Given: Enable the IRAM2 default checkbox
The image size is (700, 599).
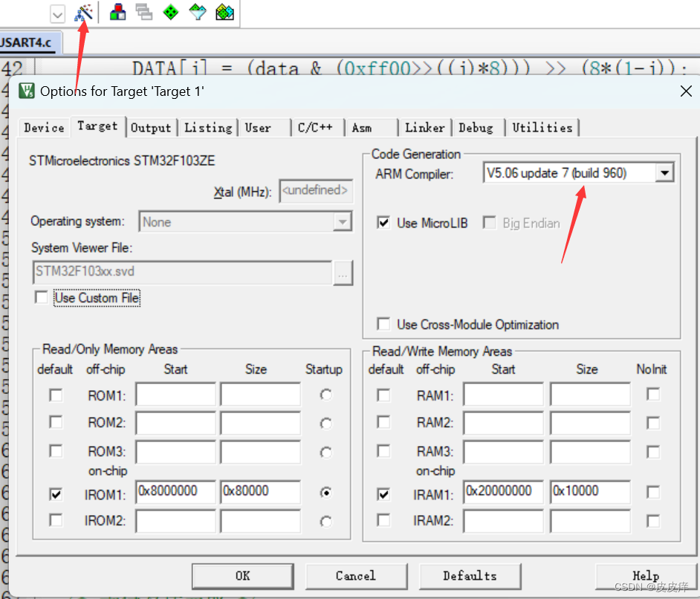Looking at the screenshot, I should pos(383,520).
